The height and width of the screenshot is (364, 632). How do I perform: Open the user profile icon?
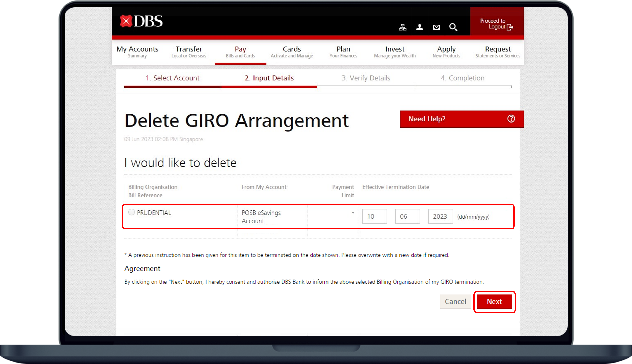(420, 27)
